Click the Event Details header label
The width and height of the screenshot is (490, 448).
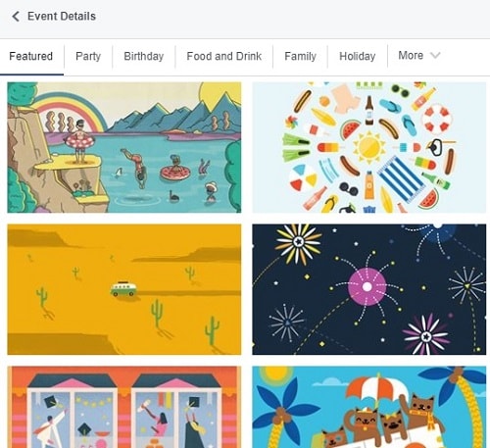[x=62, y=16]
